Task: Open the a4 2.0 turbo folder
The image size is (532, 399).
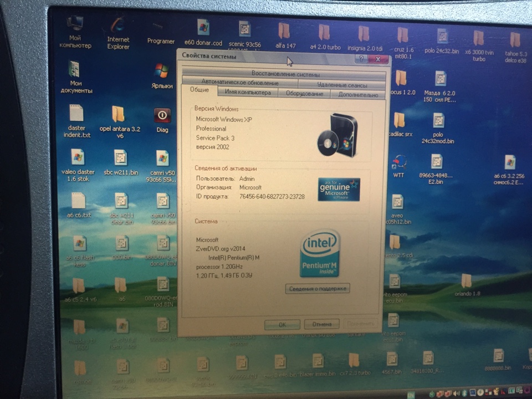Action: click(x=324, y=33)
